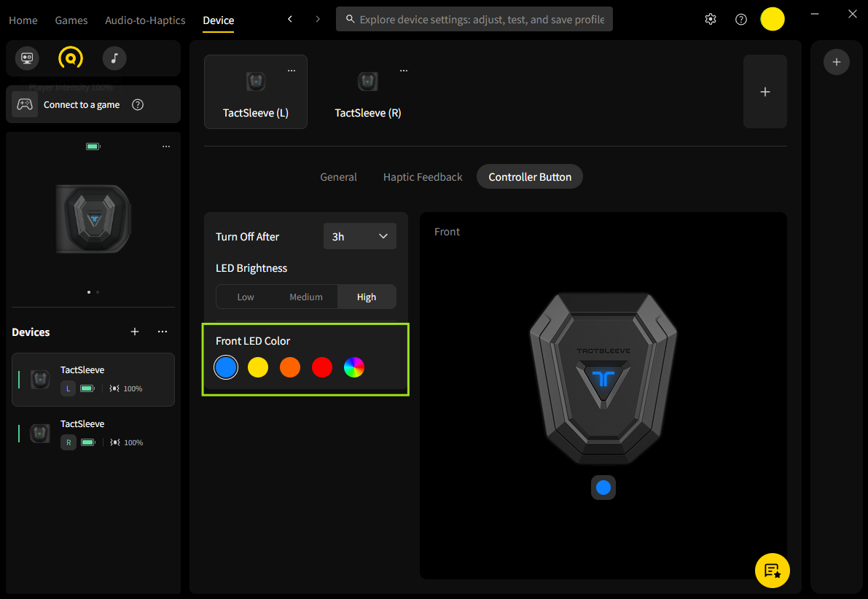Open more options above device preview image
868x599 pixels.
pos(166,146)
